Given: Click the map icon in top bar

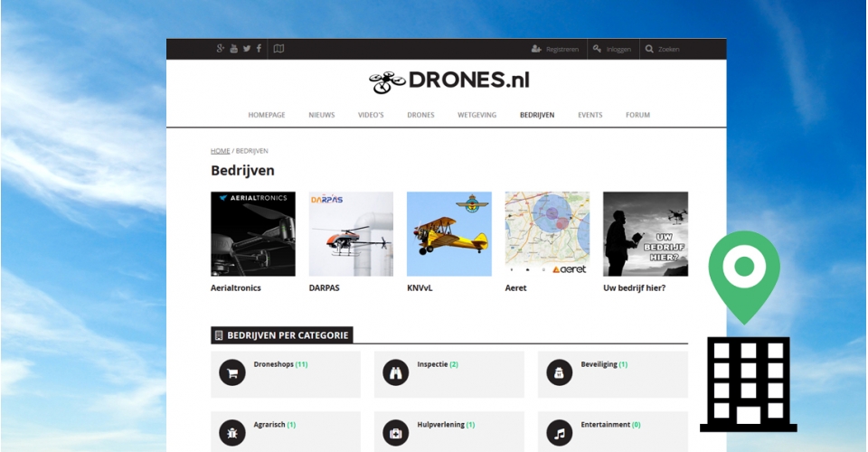Looking at the screenshot, I should coord(279,49).
